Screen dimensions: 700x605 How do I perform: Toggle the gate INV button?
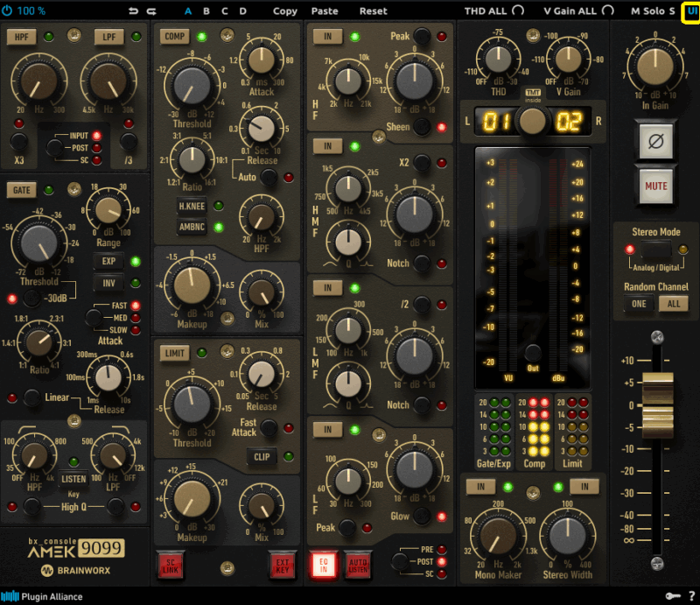click(108, 284)
